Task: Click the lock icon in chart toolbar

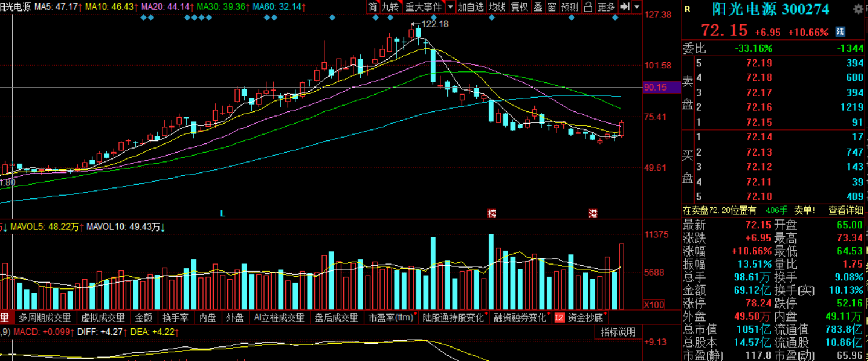Action: (588, 7)
